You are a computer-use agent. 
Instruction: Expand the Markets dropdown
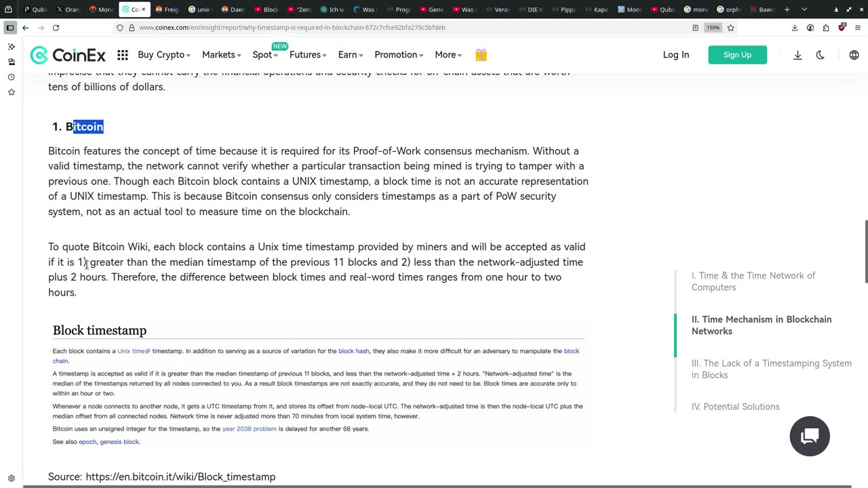(222, 55)
